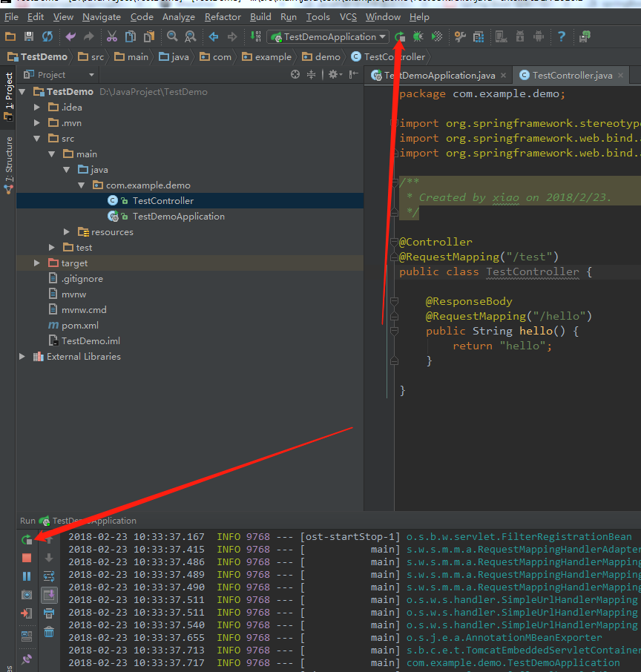This screenshot has height=672, width=641.
Task: Click the Collapse All icon in Project panel
Action: tap(312, 75)
